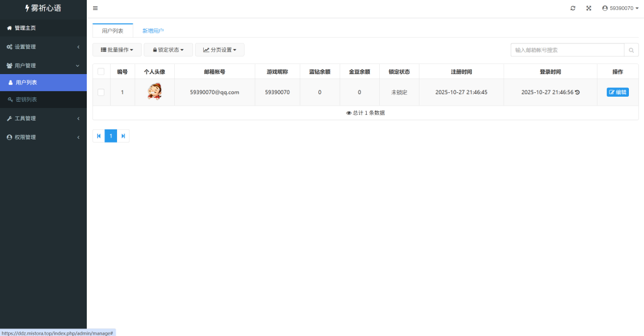Click the email account search field

(567, 50)
